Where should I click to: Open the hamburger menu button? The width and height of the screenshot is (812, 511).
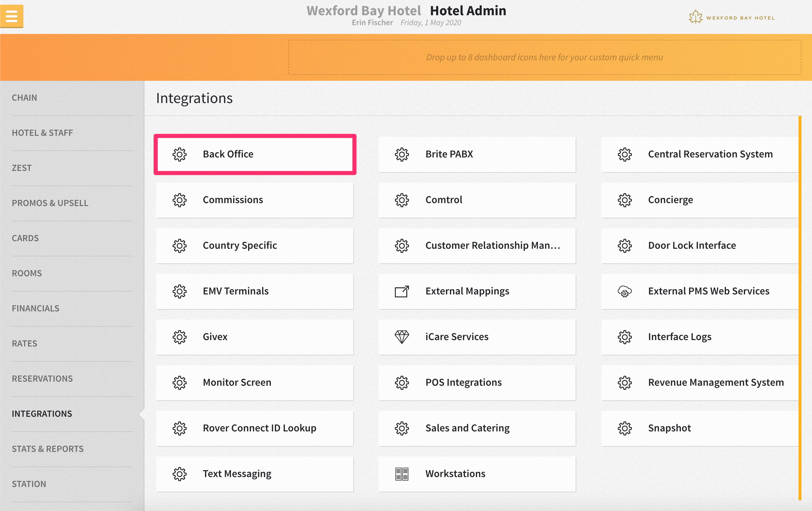click(11, 16)
